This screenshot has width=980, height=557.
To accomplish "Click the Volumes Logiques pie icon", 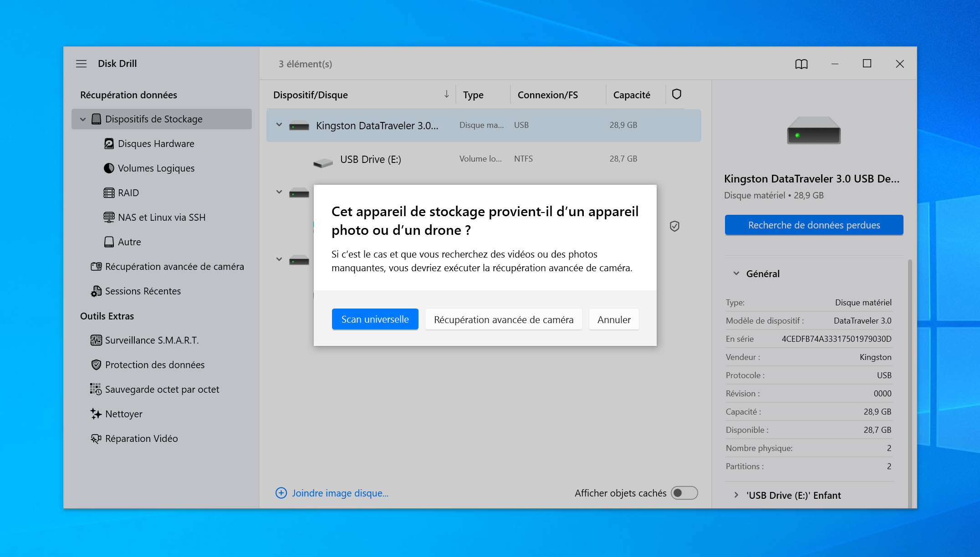I will tap(109, 168).
